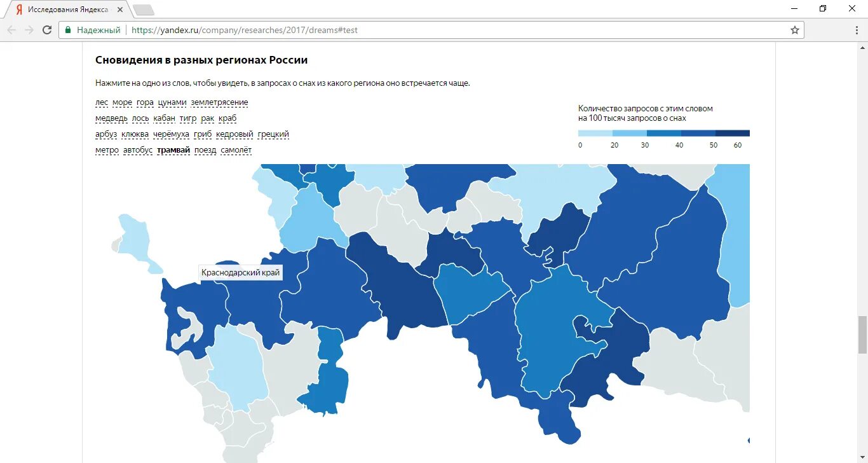
Task: Select the word лес
Action: 102,102
